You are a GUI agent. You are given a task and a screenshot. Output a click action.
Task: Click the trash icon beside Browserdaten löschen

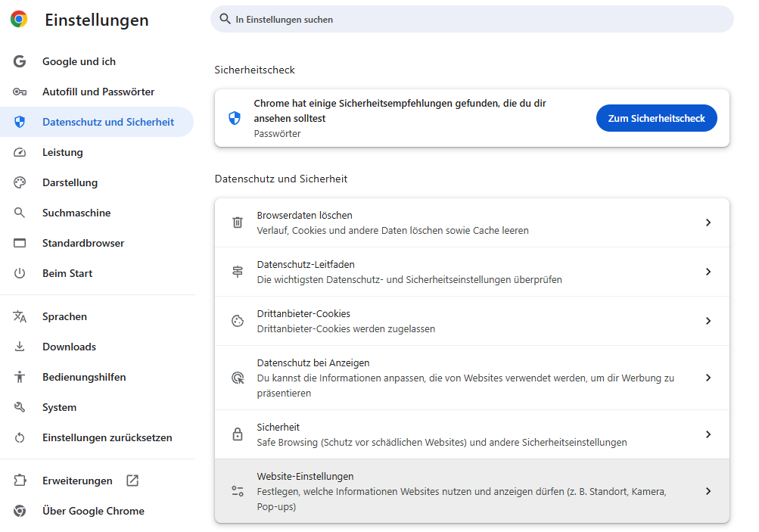coord(238,222)
